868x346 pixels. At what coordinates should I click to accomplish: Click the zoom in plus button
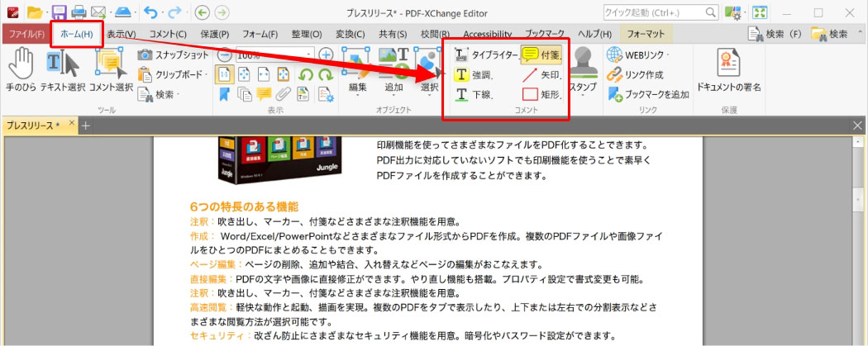point(326,55)
